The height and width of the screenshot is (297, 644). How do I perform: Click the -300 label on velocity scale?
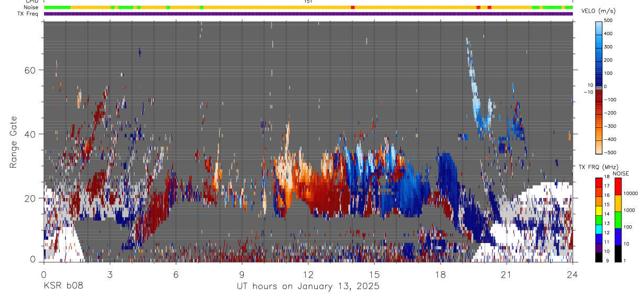point(611,126)
